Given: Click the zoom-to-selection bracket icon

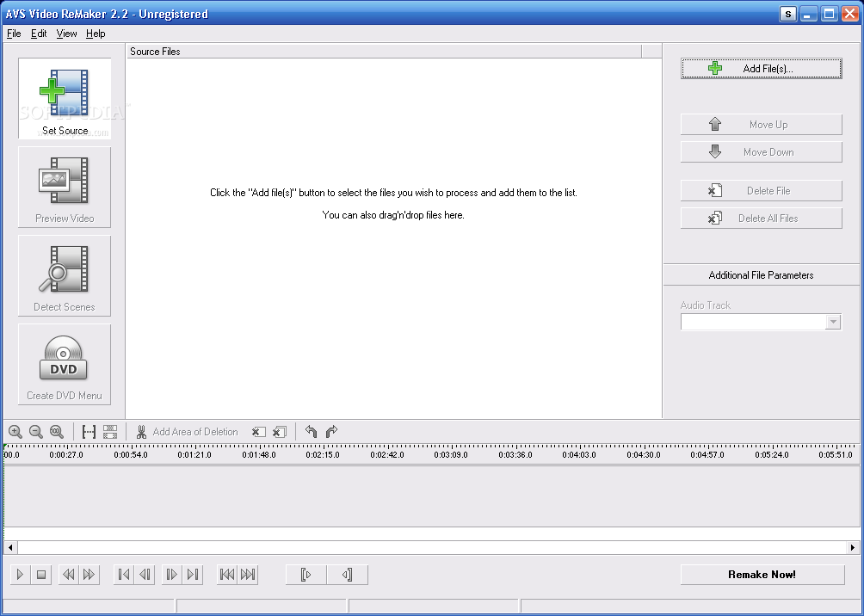Looking at the screenshot, I should click(89, 431).
